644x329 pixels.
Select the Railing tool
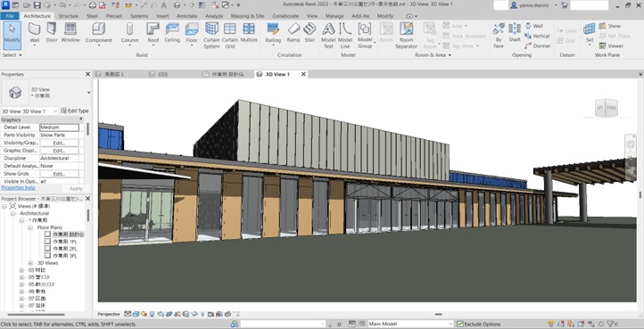273,33
